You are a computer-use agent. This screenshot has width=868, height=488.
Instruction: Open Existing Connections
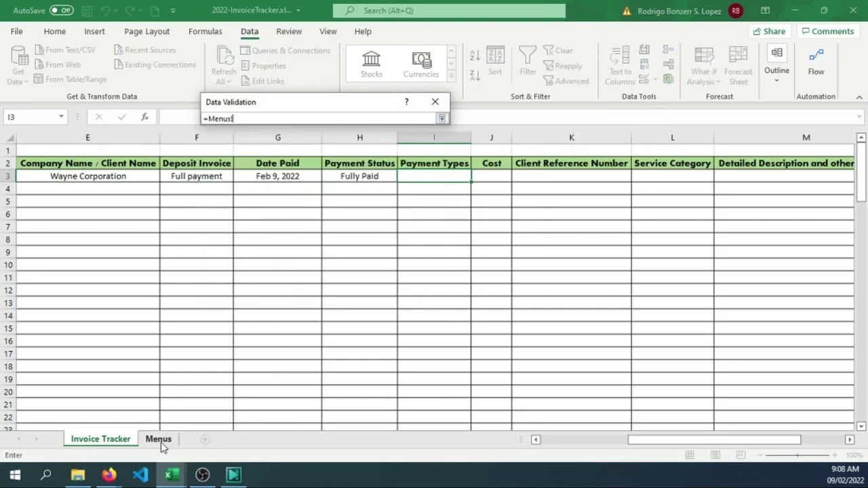[x=155, y=65]
